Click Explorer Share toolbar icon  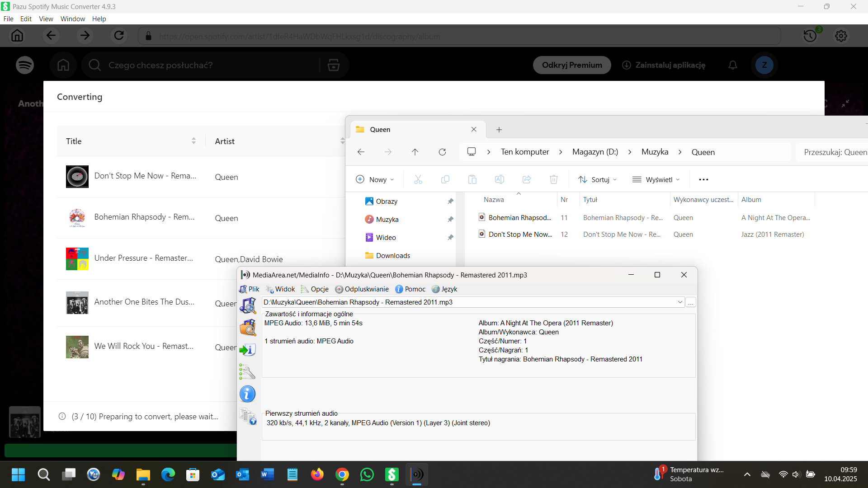527,179
